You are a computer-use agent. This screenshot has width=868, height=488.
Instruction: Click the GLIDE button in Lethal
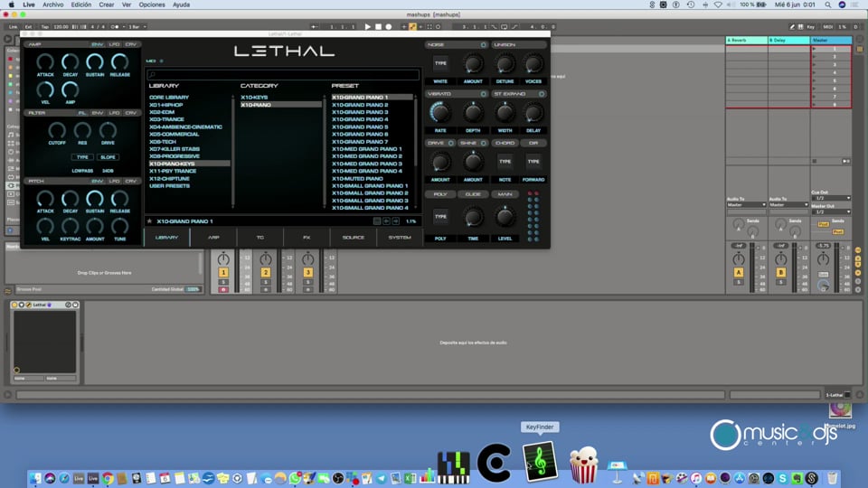pos(473,194)
